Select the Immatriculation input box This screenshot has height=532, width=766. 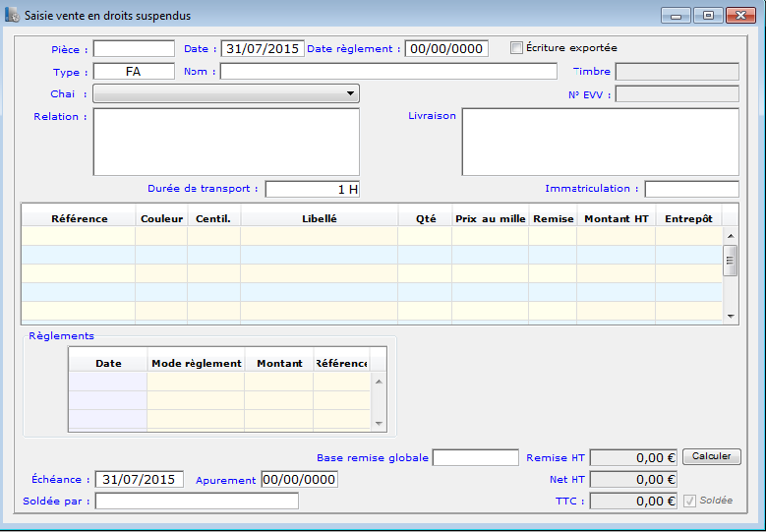691,189
